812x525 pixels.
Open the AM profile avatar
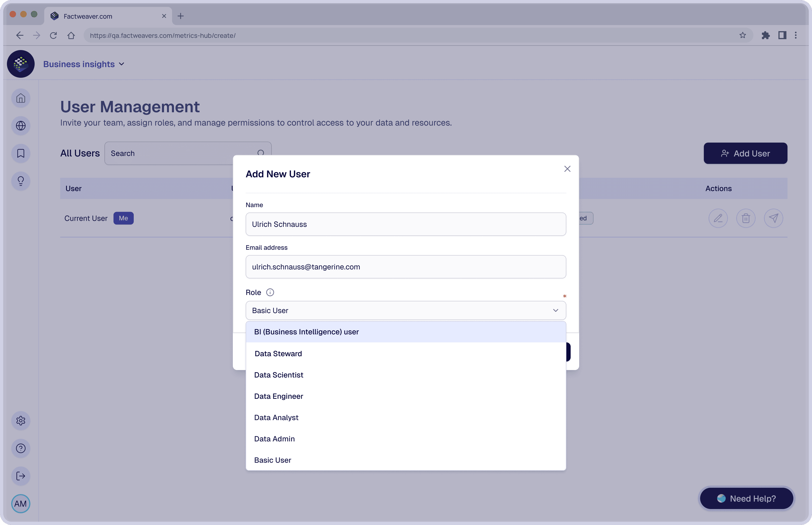pos(21,503)
